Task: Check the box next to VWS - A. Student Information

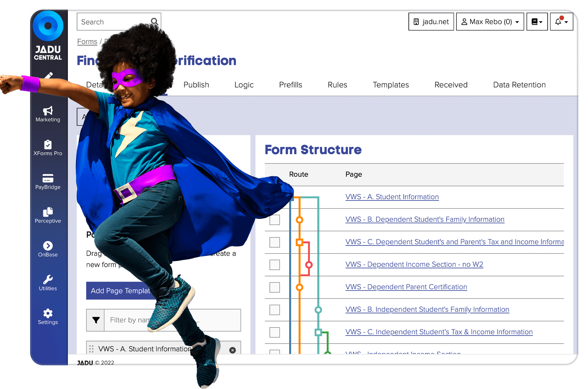Action: pyautogui.click(x=275, y=197)
